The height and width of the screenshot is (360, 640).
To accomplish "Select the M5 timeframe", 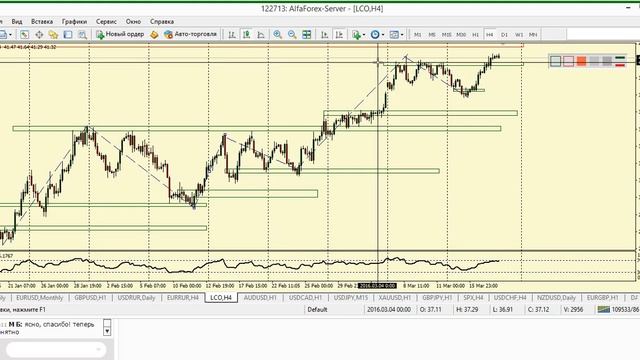I will 432,35.
